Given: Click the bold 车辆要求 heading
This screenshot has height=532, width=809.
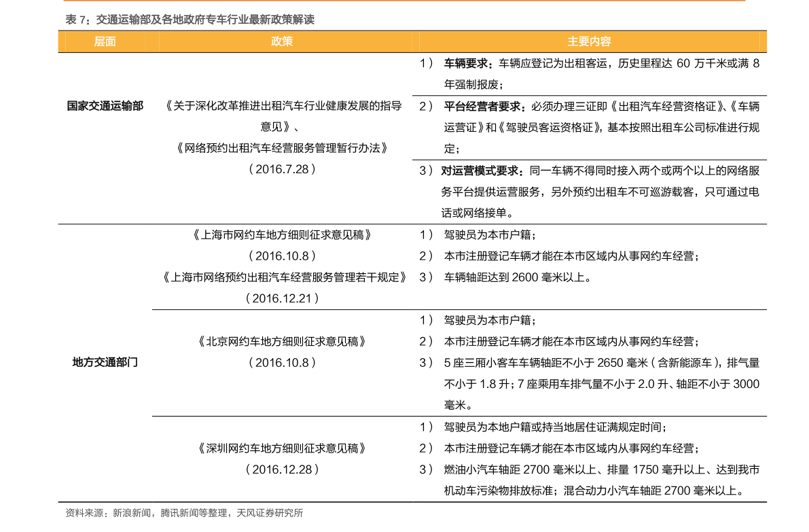Looking at the screenshot, I should coord(468,64).
